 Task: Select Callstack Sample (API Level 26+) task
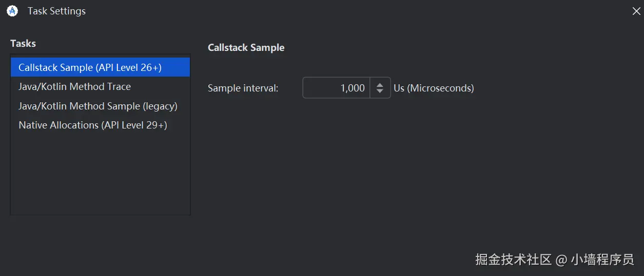pyautogui.click(x=90, y=67)
